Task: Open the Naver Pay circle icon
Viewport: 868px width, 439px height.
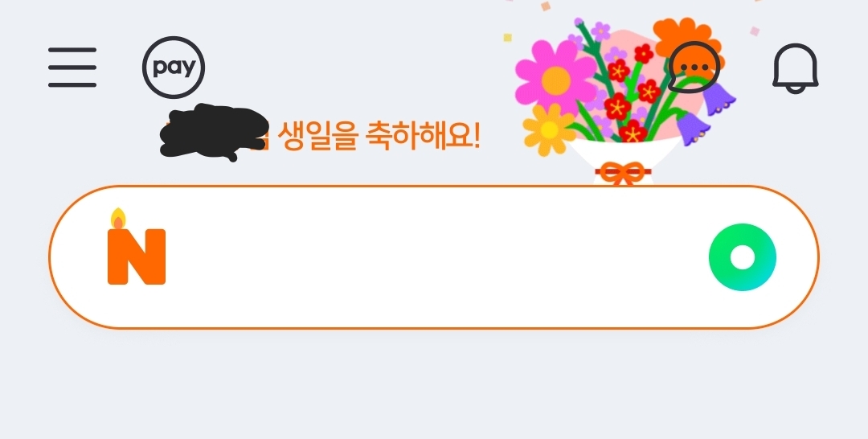Action: 174,68
